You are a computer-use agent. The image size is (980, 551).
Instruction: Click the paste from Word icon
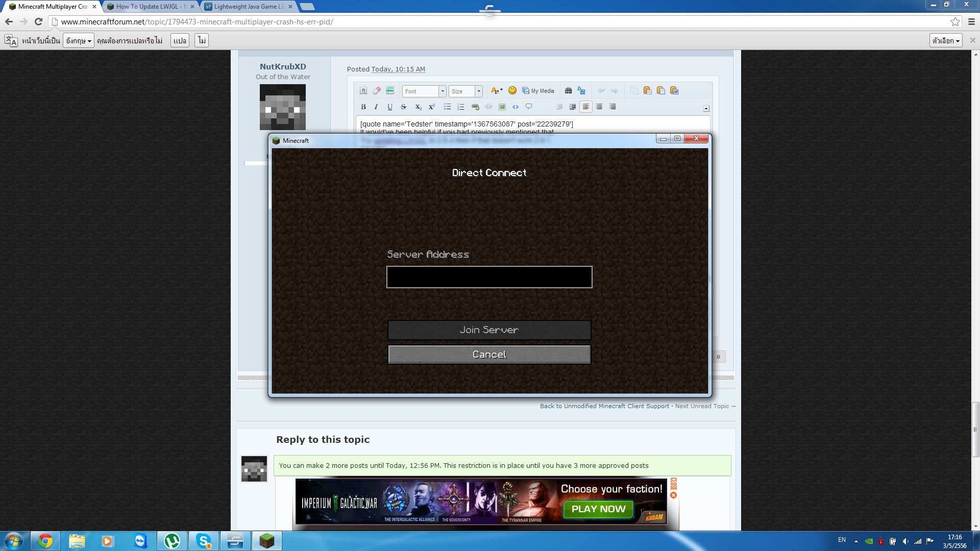pos(674,91)
